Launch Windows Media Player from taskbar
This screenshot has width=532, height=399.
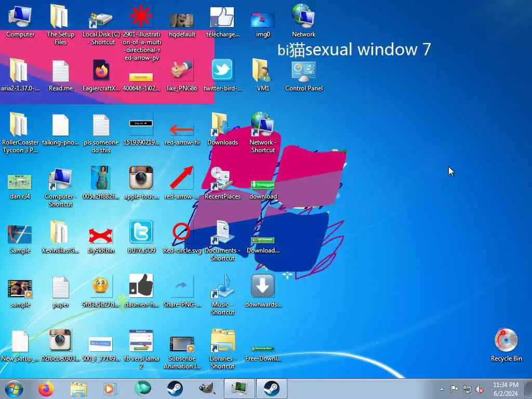pos(110,389)
